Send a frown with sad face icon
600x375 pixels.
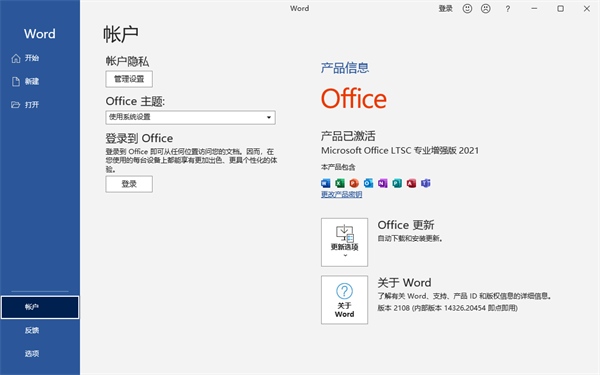(486, 8)
